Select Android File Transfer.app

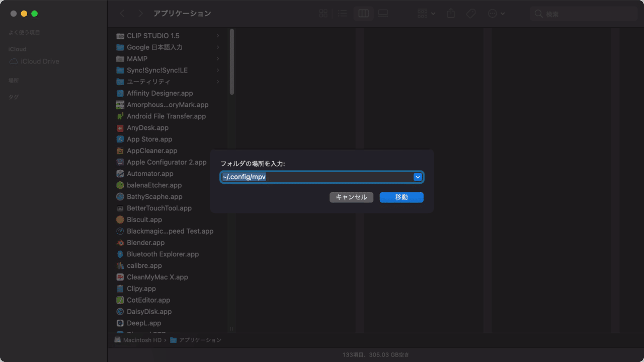coord(166,116)
